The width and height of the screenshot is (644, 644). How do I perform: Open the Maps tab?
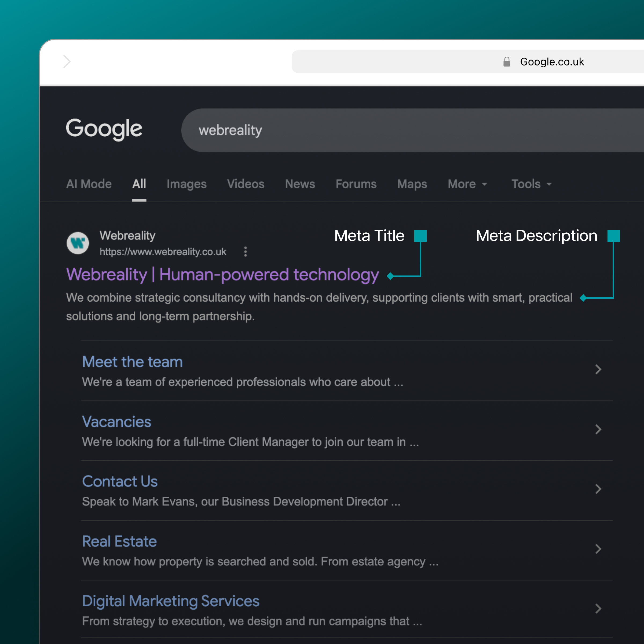pos(412,184)
